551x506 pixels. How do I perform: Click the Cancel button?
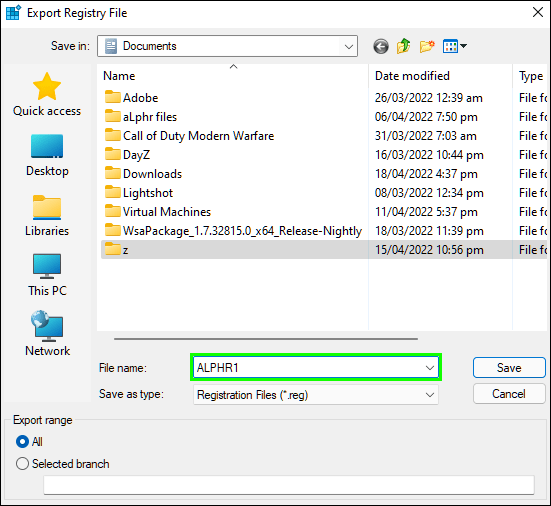click(x=509, y=394)
